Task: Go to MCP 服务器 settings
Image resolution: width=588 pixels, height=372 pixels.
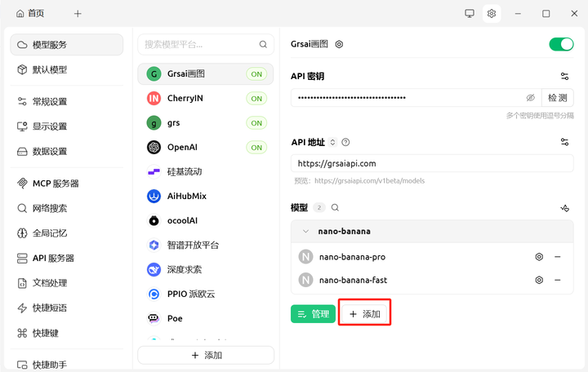Action: tap(56, 184)
